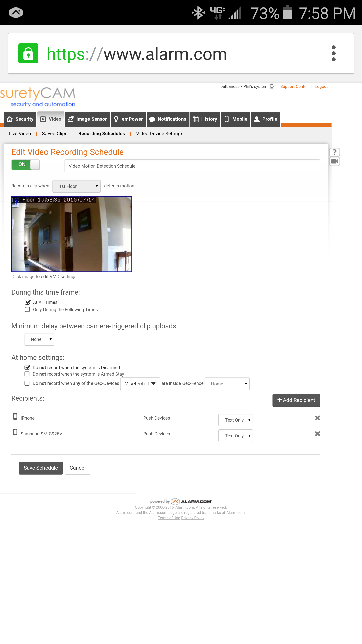Expand the minimum delay None dropdown
Image resolution: width=362 pixels, height=644 pixels.
click(39, 339)
